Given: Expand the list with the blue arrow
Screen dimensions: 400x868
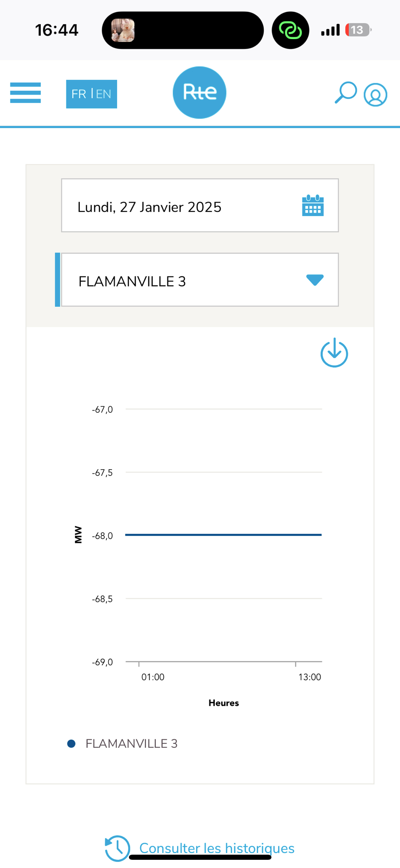Looking at the screenshot, I should click(x=315, y=280).
